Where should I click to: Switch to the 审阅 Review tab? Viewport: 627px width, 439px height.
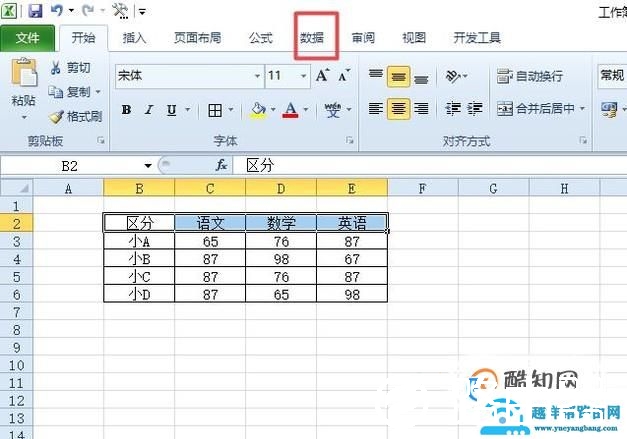(363, 38)
